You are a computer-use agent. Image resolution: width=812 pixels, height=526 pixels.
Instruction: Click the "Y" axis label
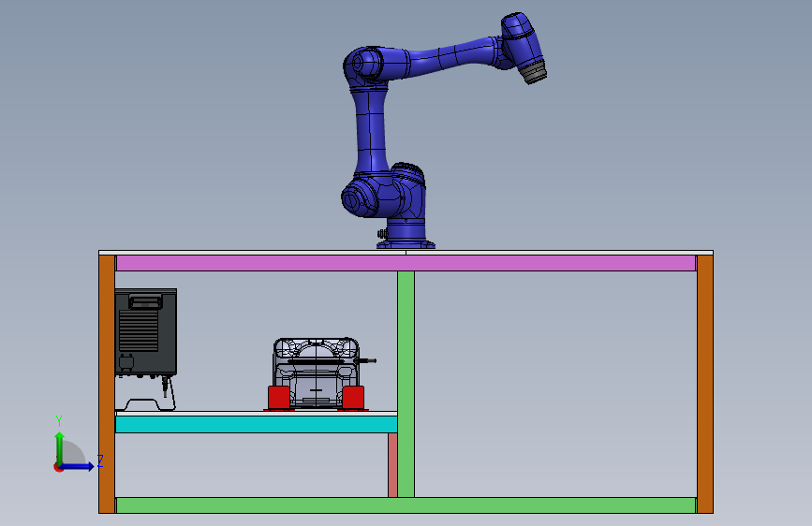[59, 421]
